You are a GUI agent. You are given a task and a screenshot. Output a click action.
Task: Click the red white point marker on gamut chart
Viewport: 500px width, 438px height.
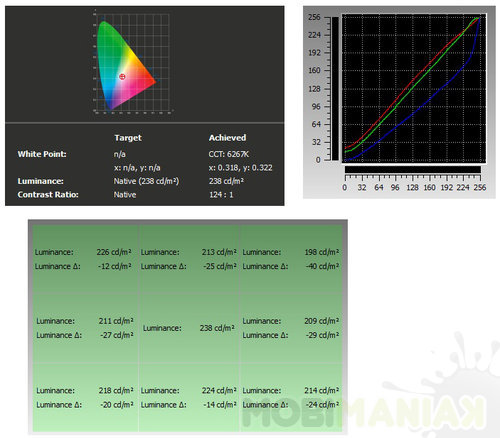click(x=122, y=77)
